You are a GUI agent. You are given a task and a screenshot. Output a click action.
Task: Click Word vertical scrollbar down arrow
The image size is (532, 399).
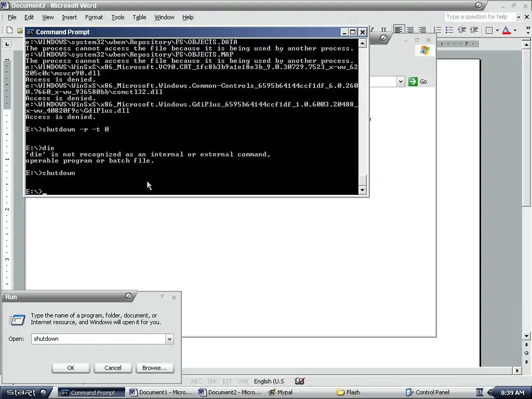coord(527,336)
